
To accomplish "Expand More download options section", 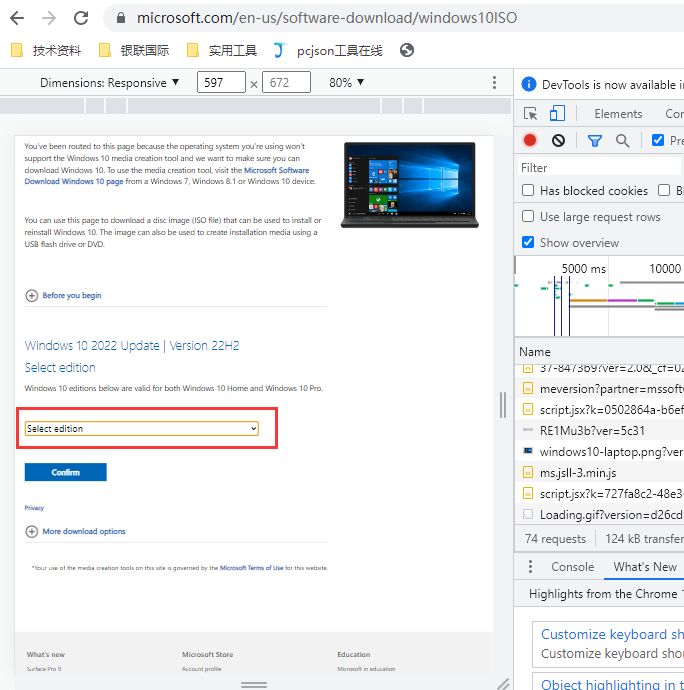I will pyautogui.click(x=75, y=531).
